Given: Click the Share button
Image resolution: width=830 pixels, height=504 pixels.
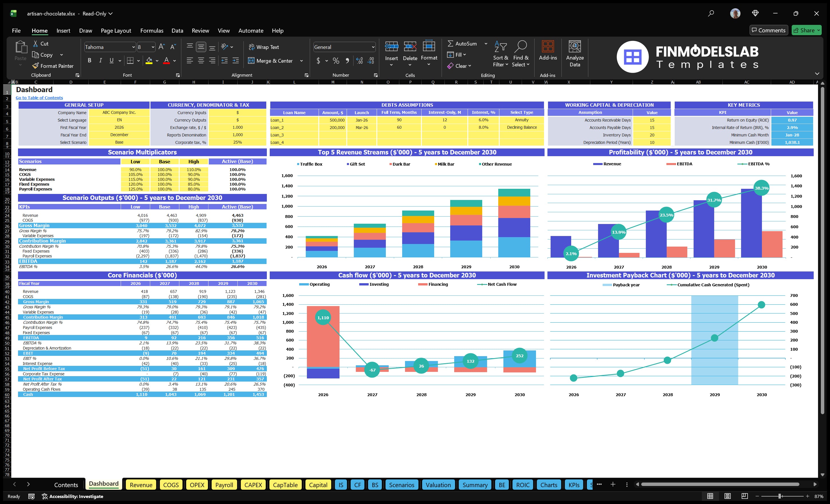Looking at the screenshot, I should [x=806, y=30].
